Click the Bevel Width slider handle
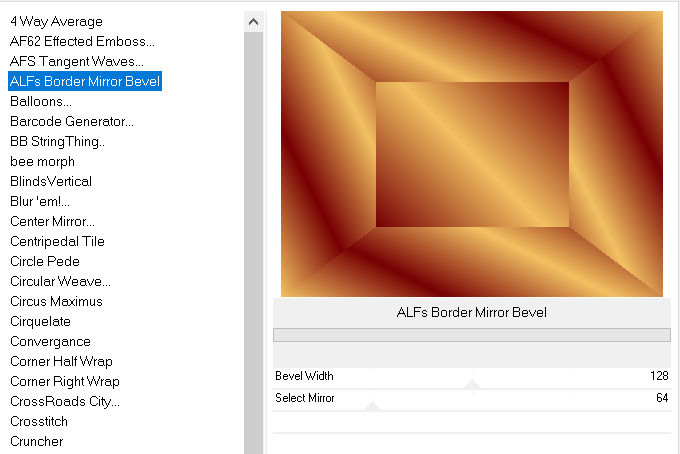680x454 pixels. (x=472, y=385)
